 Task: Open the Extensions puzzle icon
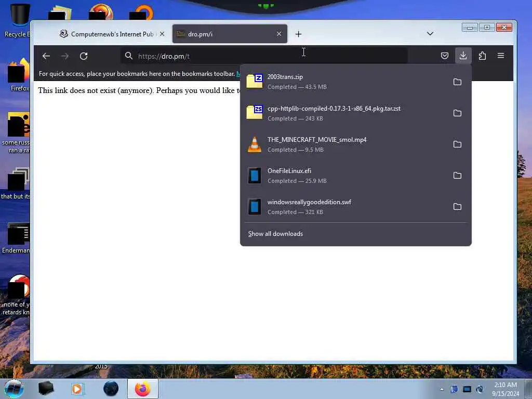pyautogui.click(x=482, y=56)
